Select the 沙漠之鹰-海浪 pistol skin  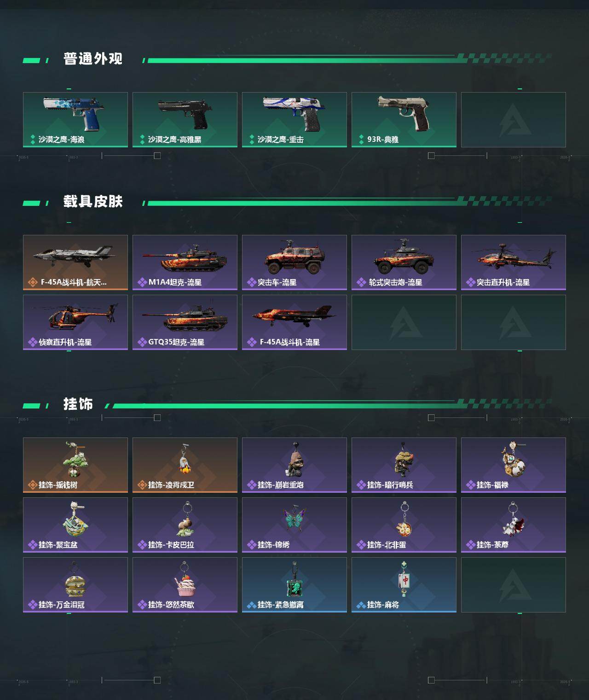pyautogui.click(x=75, y=120)
